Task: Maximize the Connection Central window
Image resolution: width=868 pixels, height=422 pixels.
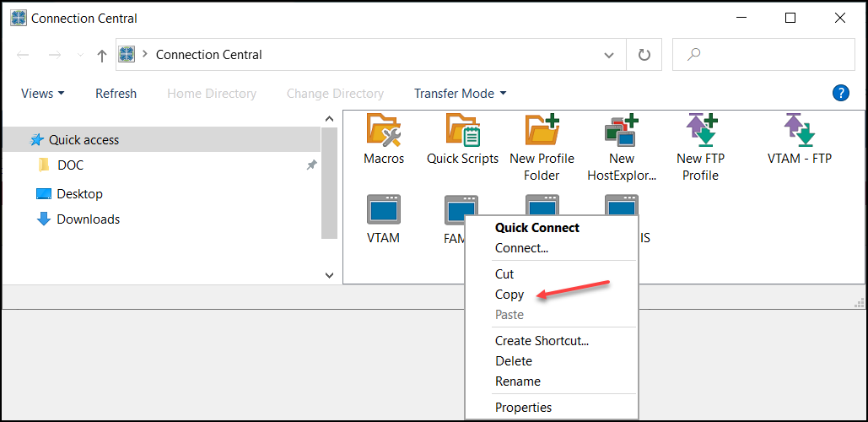Action: pos(790,19)
